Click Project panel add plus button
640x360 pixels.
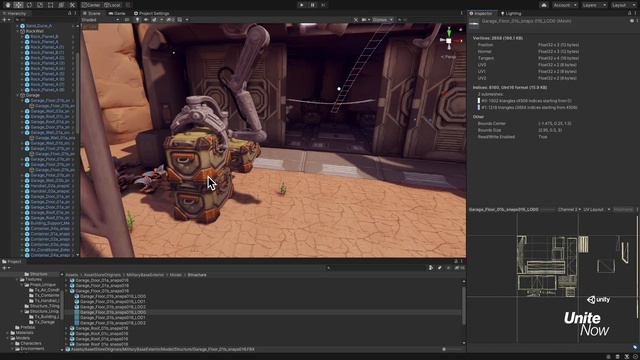click(4, 268)
